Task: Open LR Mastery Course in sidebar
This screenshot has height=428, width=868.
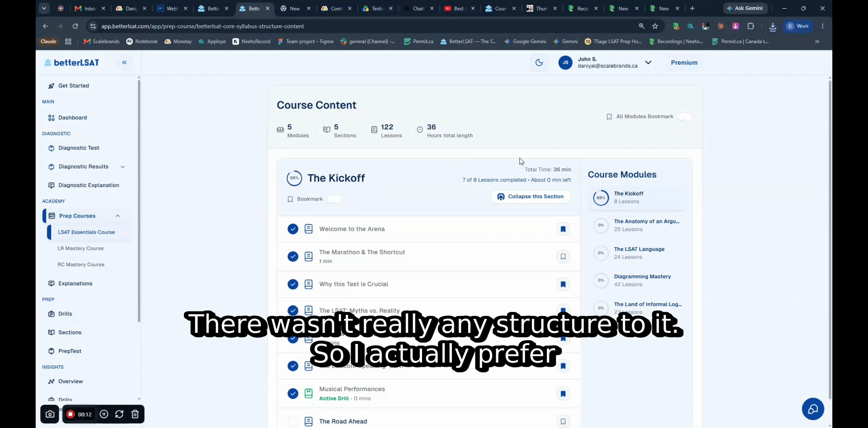Action: (x=80, y=248)
